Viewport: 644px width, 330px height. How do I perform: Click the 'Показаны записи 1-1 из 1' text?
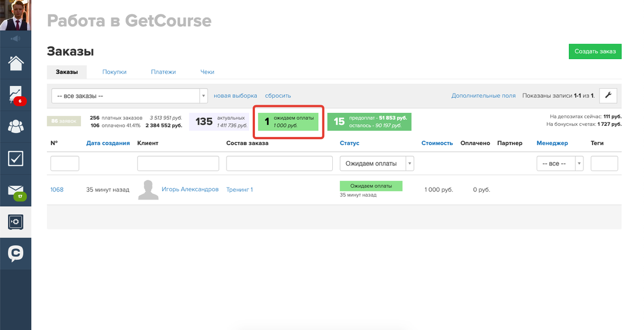pyautogui.click(x=559, y=96)
